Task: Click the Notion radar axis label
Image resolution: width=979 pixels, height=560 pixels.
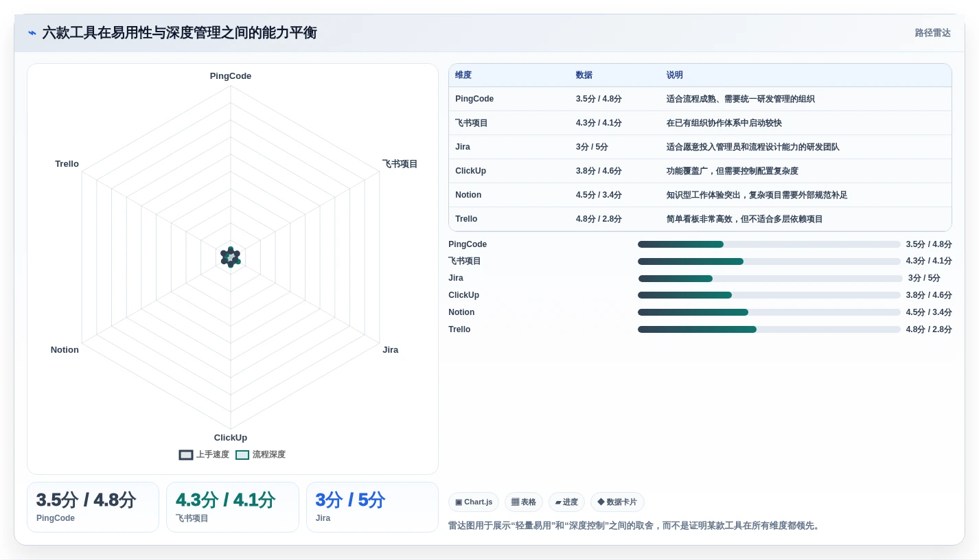Action: [65, 350]
